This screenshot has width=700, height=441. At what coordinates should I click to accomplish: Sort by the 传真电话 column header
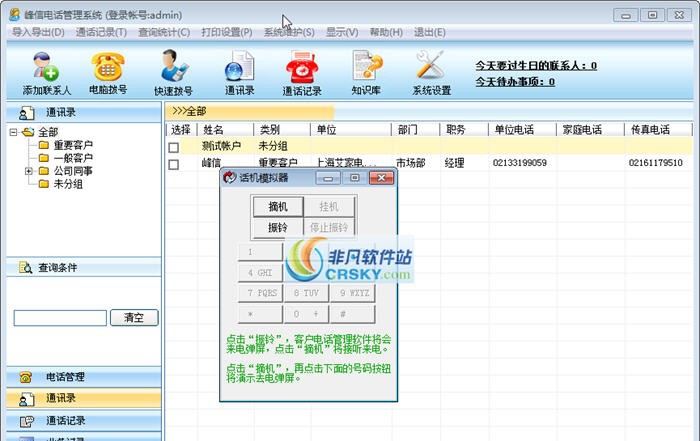pos(658,130)
